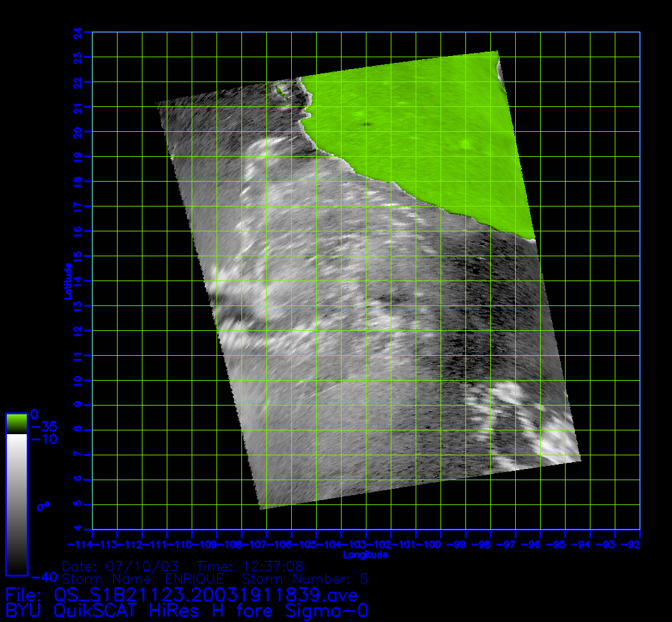Viewport: 672px width, 622px height.
Task: Click the dark spot in the green land area
Action: 366,124
